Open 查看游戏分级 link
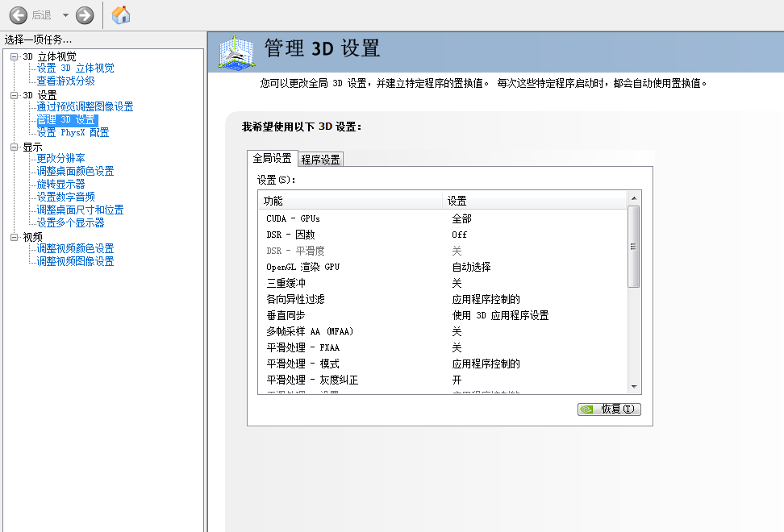The width and height of the screenshot is (784, 532). pyautogui.click(x=65, y=81)
